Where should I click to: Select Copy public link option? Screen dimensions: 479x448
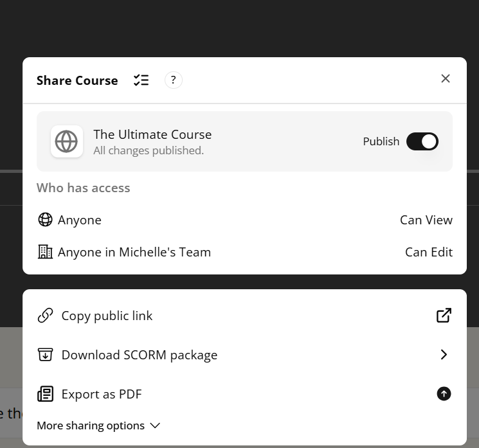(244, 316)
